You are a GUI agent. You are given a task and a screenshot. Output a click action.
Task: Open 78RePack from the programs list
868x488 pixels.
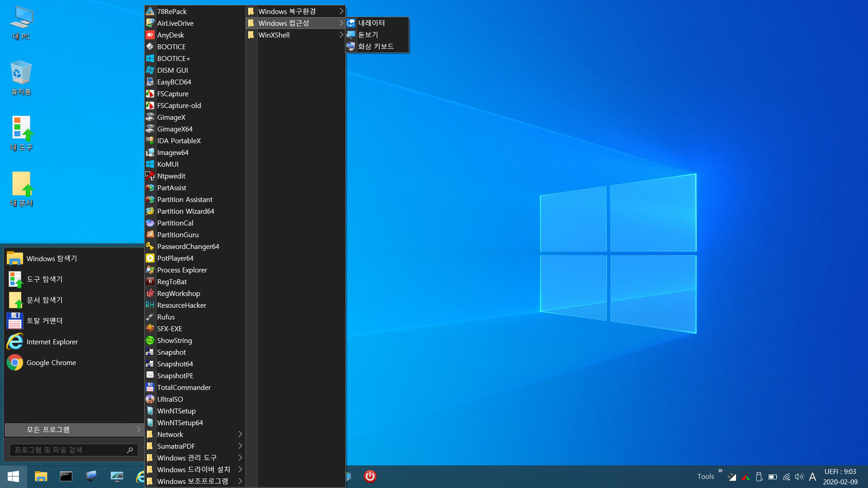pos(195,11)
